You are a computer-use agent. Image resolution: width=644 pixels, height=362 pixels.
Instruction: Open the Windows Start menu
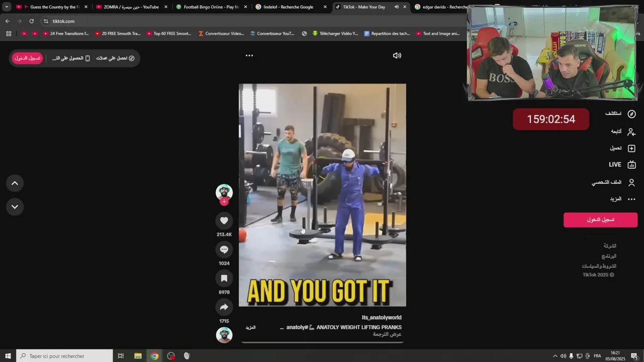pyautogui.click(x=8, y=356)
